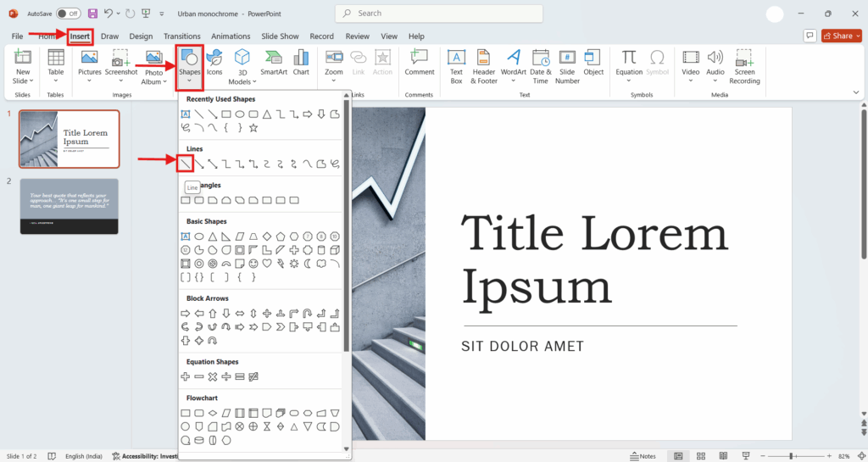Insert a Text Box
868x462 pixels.
click(x=456, y=65)
